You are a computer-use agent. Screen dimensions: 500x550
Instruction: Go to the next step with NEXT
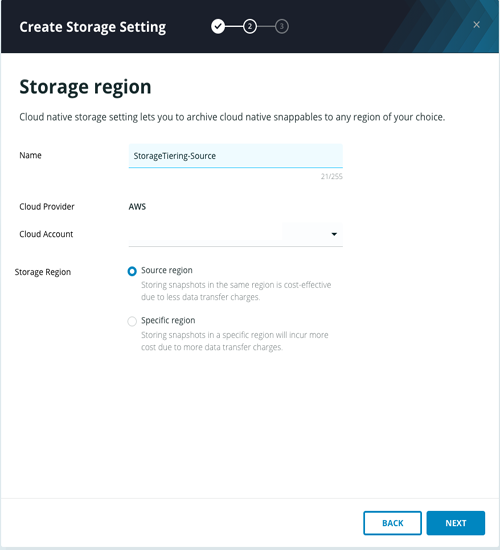point(455,523)
